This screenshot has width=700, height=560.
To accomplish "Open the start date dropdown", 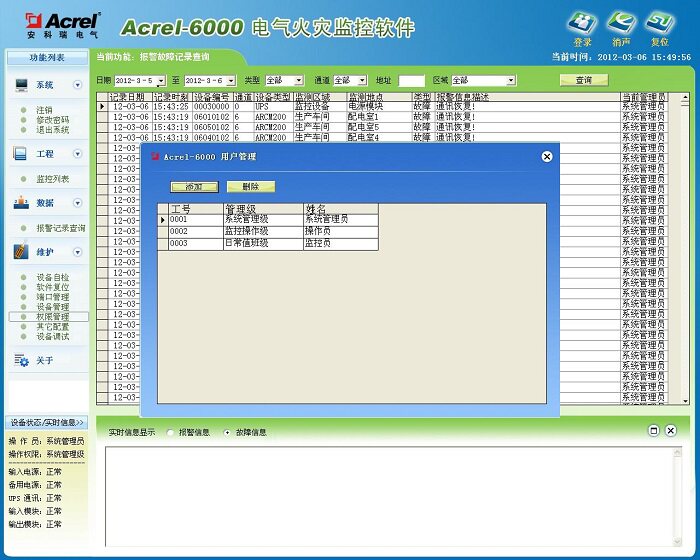I will [161, 81].
